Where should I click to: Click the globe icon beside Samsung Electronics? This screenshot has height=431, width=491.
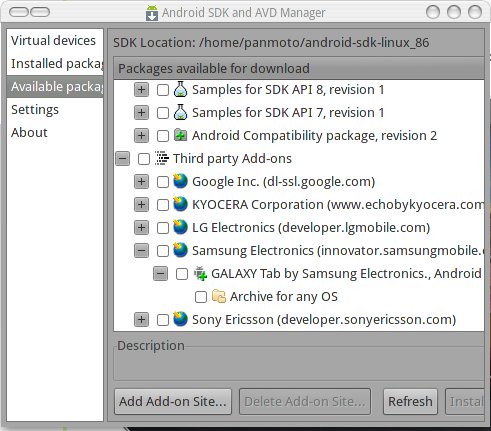(180, 250)
